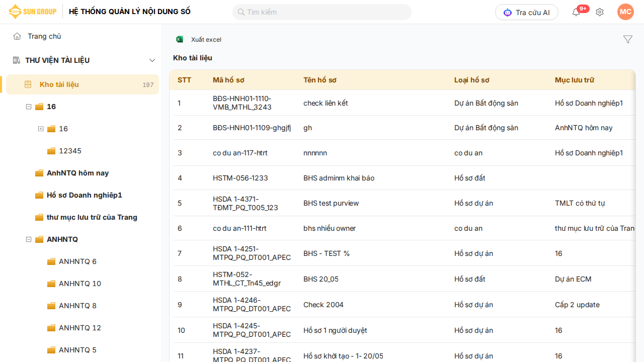Click the 197 count badge

click(x=148, y=84)
